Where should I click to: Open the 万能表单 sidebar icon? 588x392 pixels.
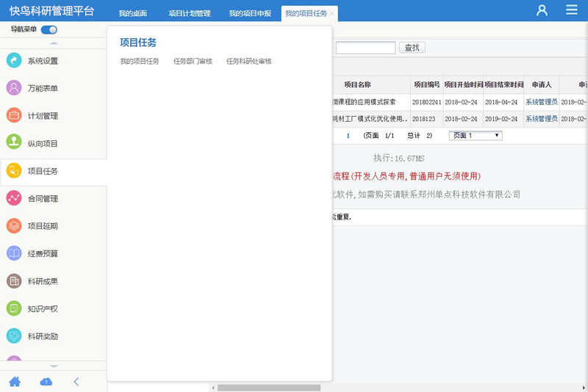coord(14,88)
